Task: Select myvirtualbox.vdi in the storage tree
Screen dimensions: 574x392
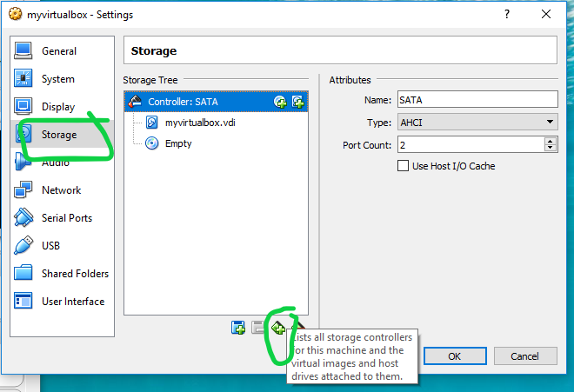Action: (x=199, y=123)
